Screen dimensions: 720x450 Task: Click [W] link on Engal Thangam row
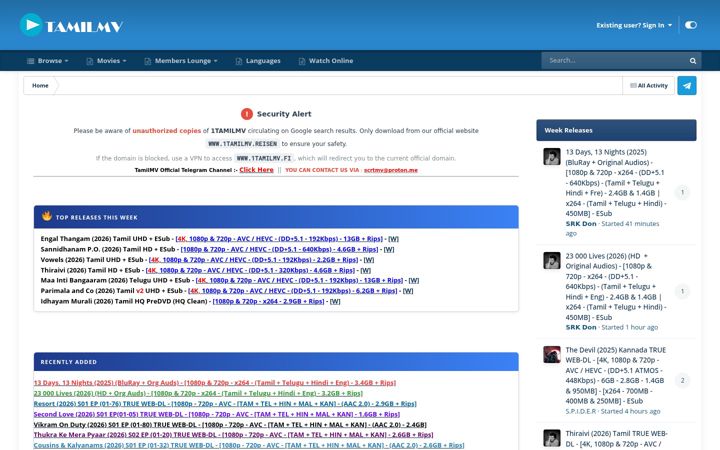point(394,239)
